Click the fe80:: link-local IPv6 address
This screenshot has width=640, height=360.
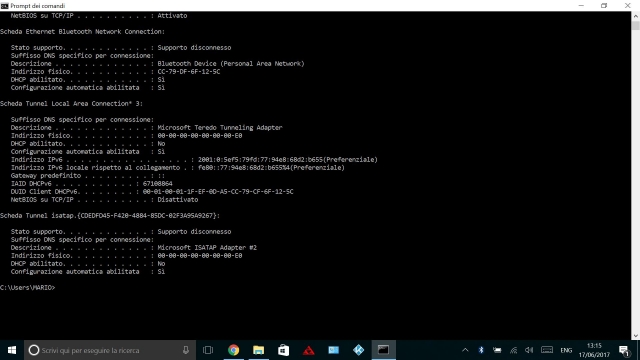tap(271, 168)
